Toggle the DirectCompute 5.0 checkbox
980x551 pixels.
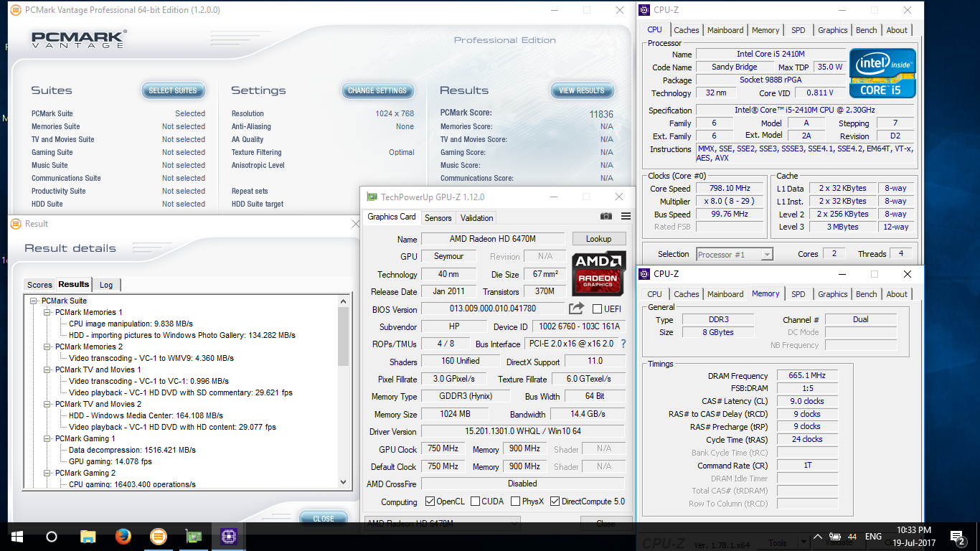(555, 501)
